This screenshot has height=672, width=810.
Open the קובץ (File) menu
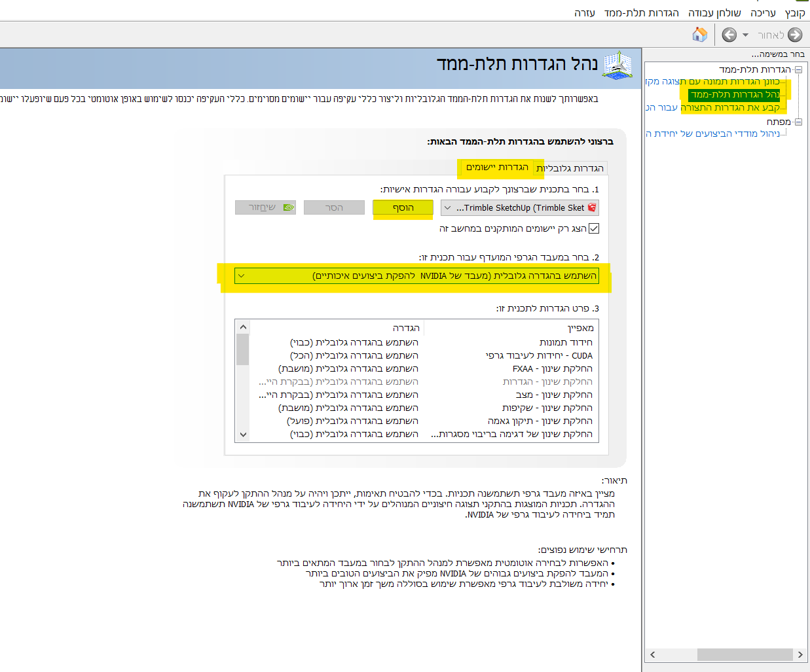[x=795, y=13]
